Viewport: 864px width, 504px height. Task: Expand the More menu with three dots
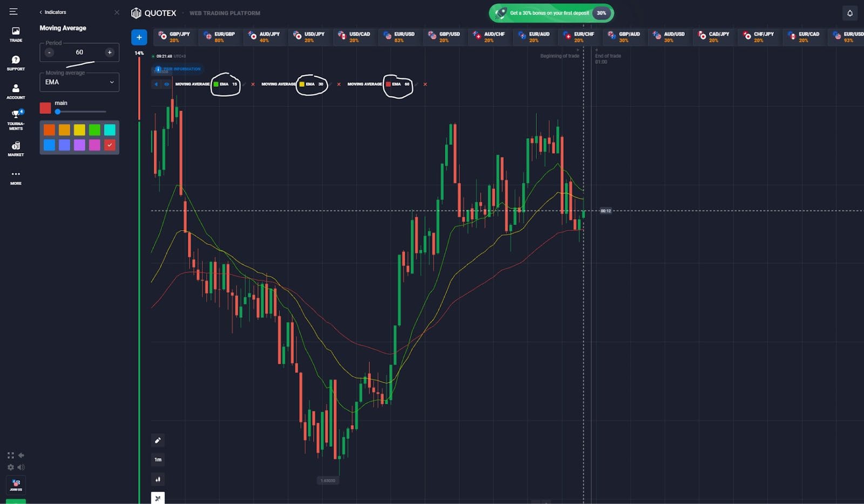(16, 178)
